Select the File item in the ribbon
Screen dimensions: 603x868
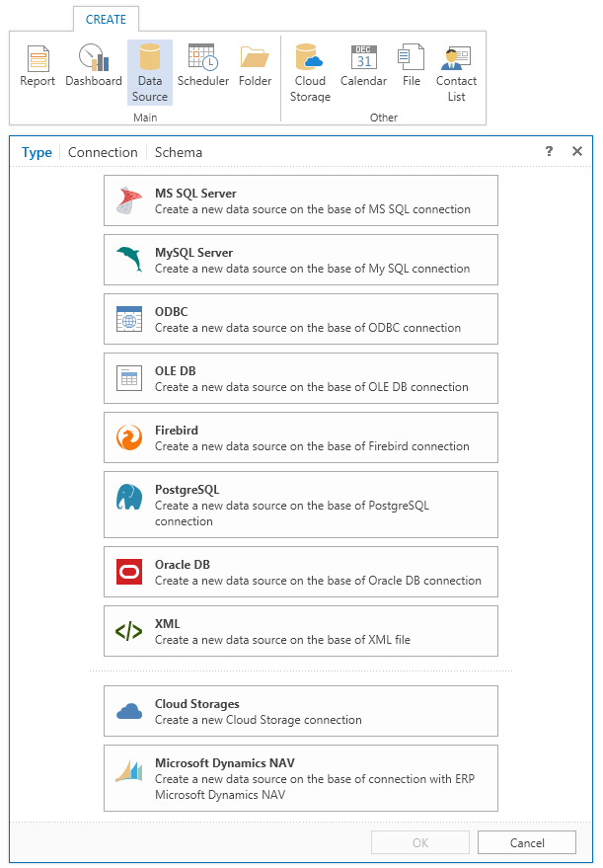coord(411,66)
